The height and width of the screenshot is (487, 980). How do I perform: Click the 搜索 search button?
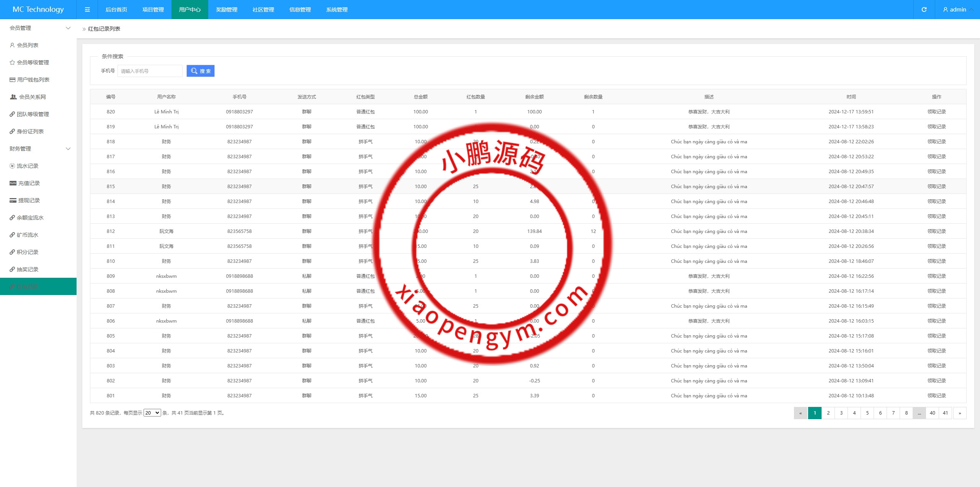coord(200,71)
